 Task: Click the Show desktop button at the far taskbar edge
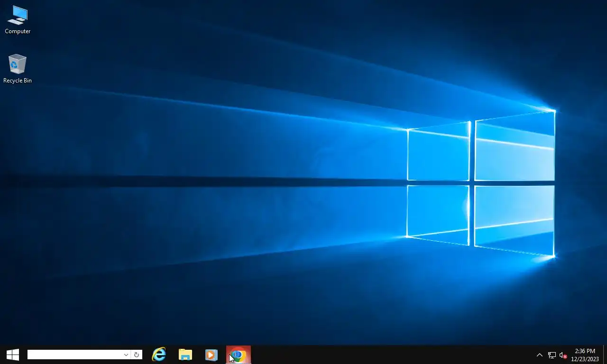pyautogui.click(x=605, y=355)
